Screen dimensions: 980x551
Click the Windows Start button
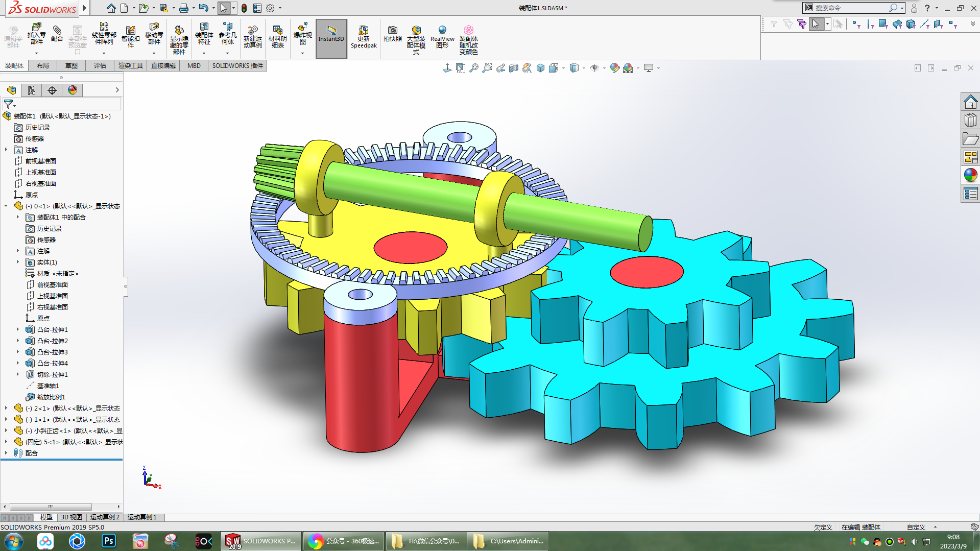point(14,541)
